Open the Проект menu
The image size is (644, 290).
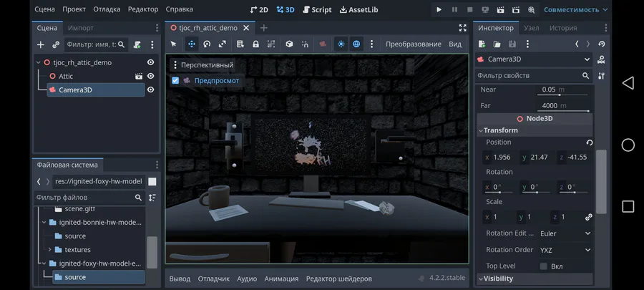coord(74,9)
